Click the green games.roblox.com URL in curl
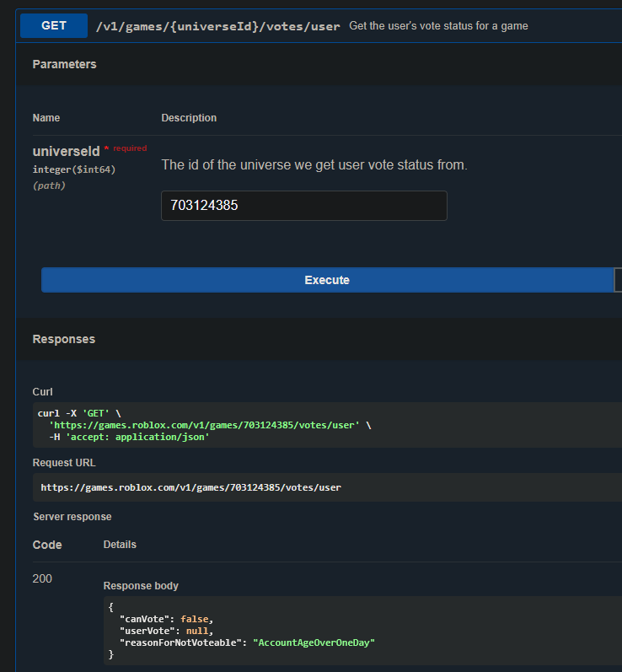 204,425
